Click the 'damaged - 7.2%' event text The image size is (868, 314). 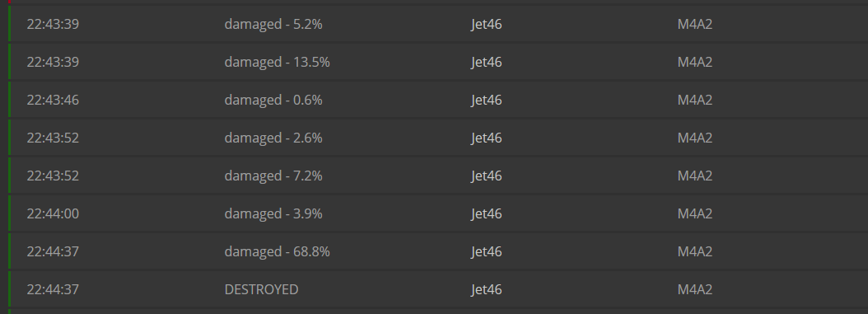tap(273, 176)
